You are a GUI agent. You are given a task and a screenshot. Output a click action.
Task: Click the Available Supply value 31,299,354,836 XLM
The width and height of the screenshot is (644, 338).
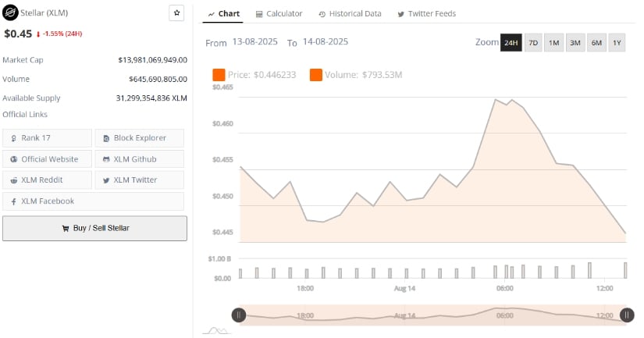(151, 98)
